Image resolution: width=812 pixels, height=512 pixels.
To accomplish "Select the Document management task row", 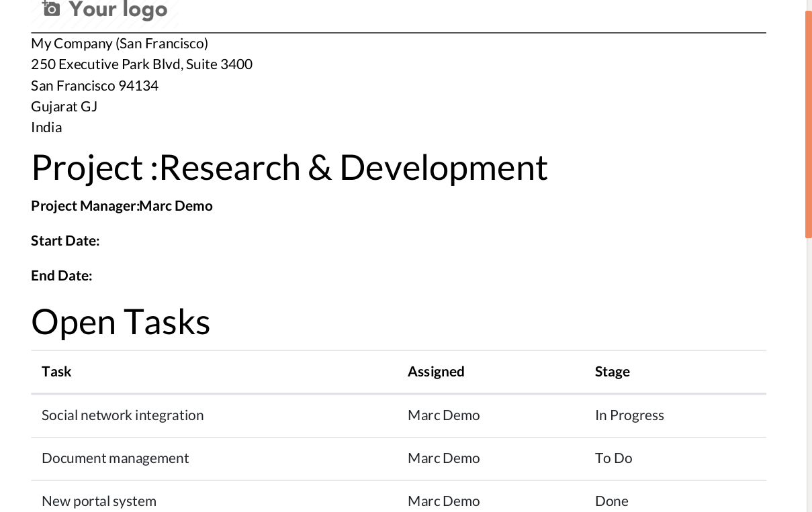I will point(115,458).
